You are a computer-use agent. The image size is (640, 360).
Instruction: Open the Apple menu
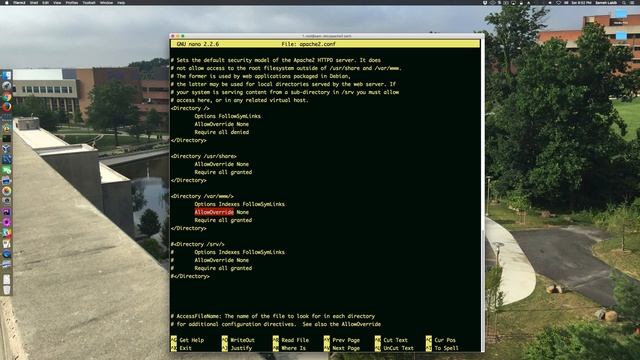(x=7, y=2)
